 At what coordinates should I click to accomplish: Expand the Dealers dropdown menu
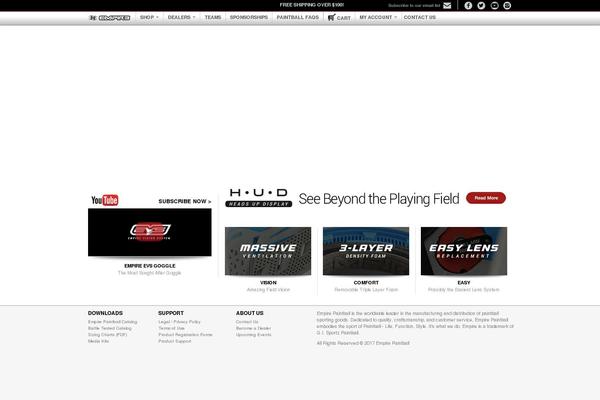click(x=181, y=17)
